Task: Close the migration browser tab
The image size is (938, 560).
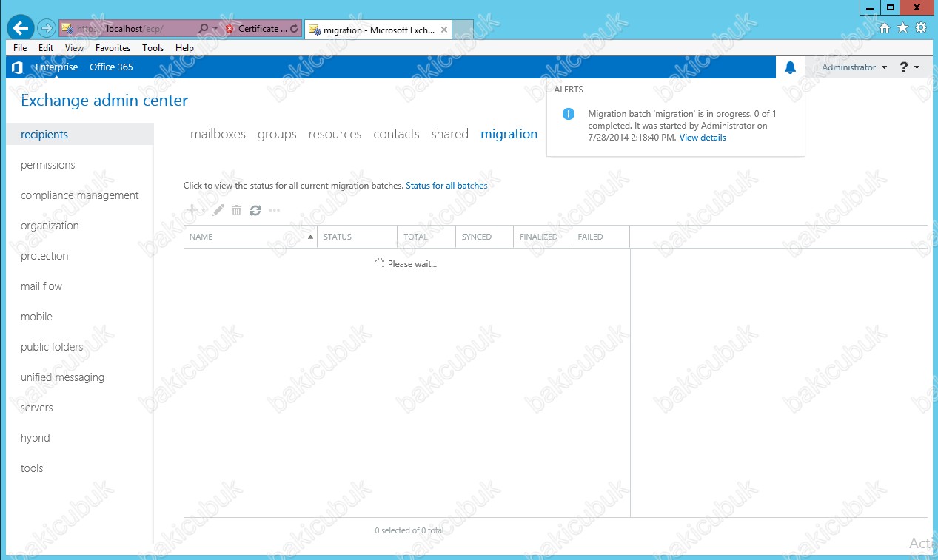Action: click(444, 30)
